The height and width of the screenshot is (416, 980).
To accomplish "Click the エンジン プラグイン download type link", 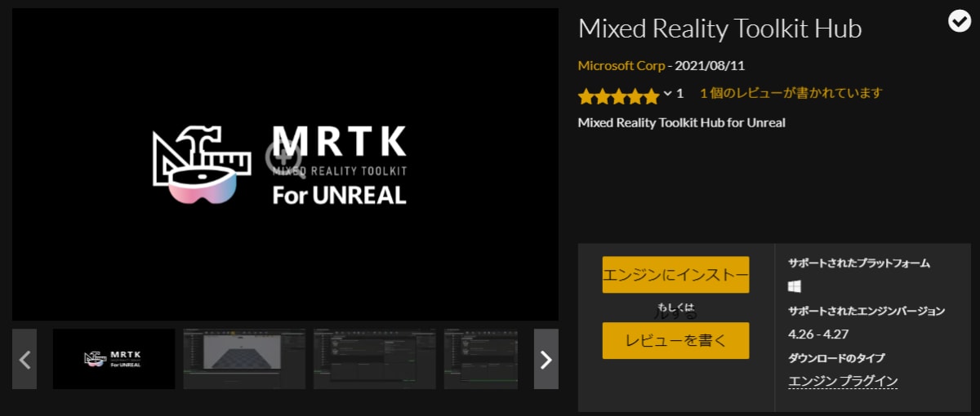I will [844, 381].
